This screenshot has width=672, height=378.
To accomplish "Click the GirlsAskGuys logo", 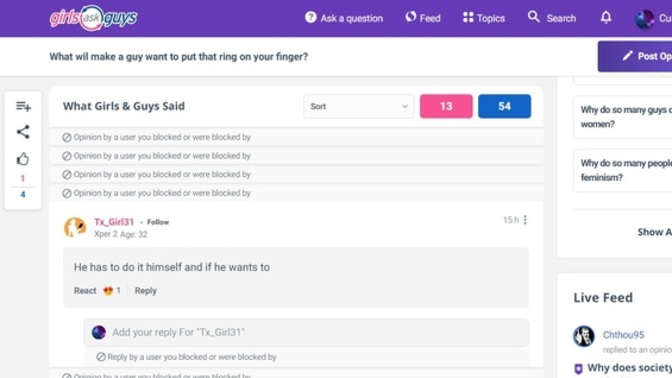I will tap(93, 18).
